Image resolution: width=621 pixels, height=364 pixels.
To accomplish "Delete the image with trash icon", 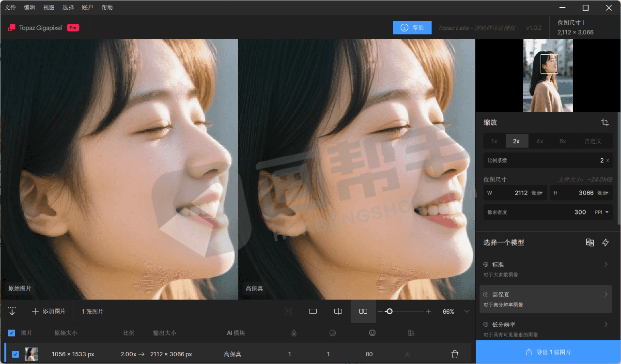I will pyautogui.click(x=454, y=354).
